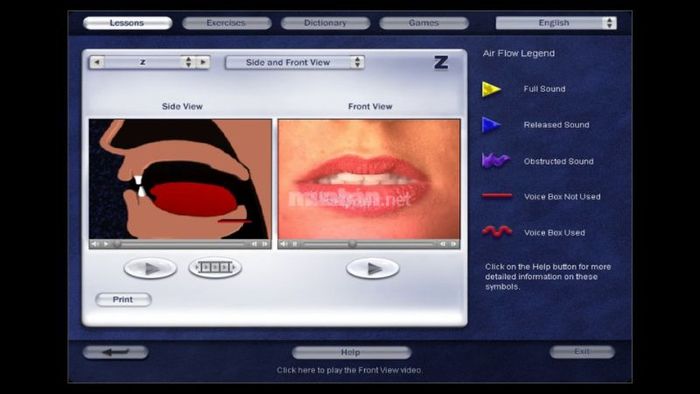The image size is (700, 394).
Task: Click the frame-by-frame filmstrip button
Action: coord(215,267)
